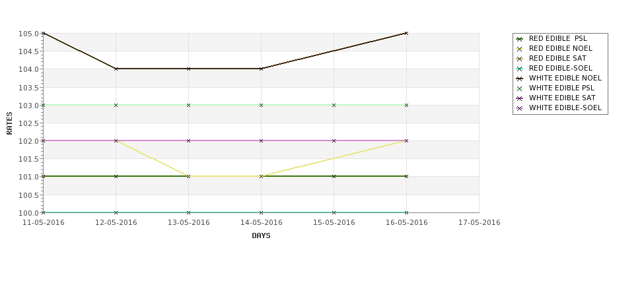644x283 pixels.
Task: Toggle the WHITE EDIBLE PSL series label
Action: [561, 88]
